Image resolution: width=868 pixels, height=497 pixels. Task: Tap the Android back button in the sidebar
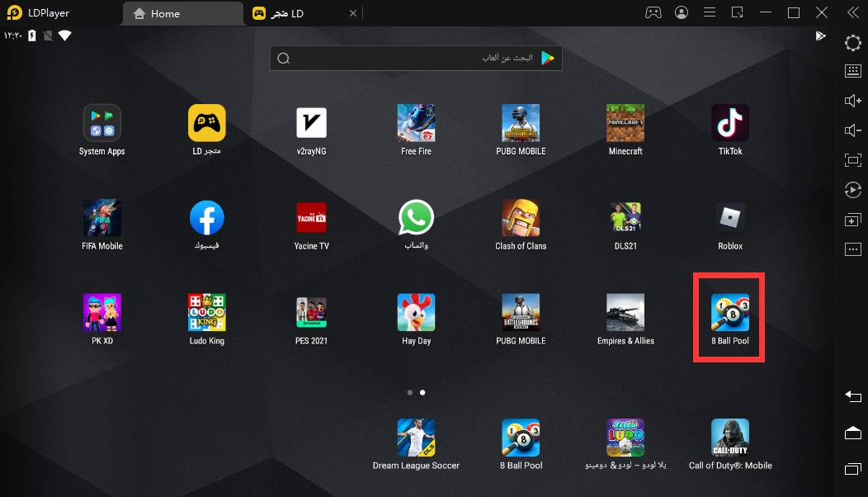[x=853, y=396]
